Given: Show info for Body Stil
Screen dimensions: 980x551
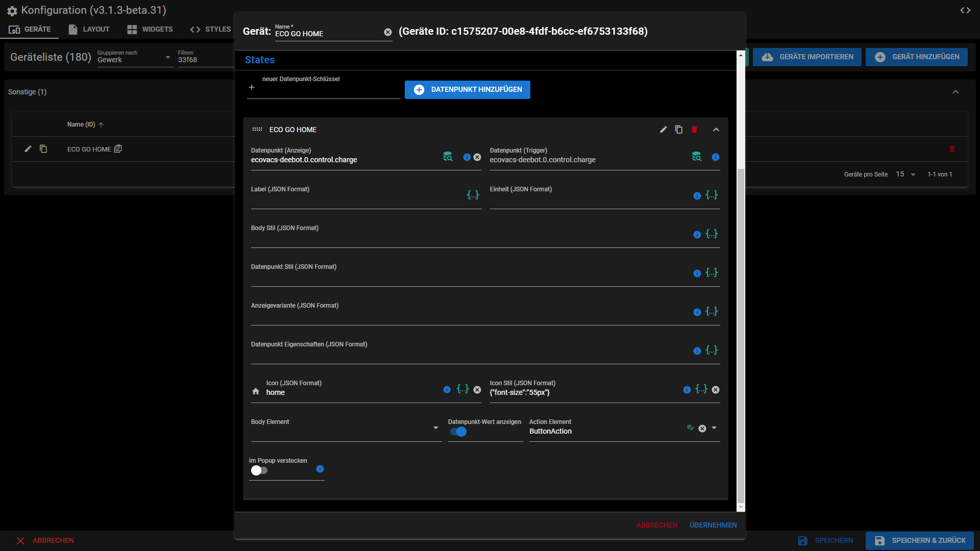Looking at the screenshot, I should click(697, 235).
